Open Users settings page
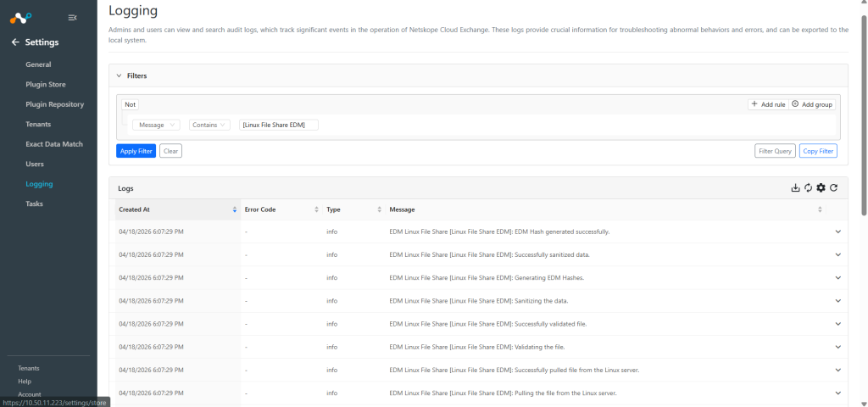 click(35, 164)
